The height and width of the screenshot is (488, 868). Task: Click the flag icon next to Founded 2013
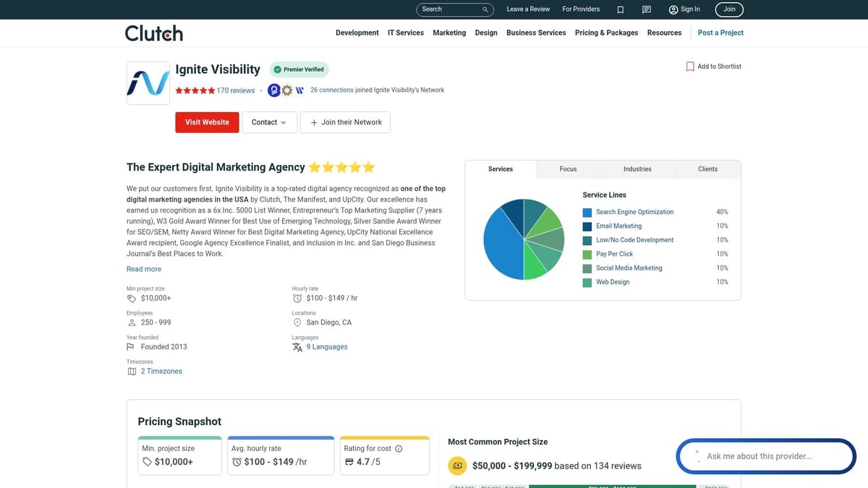pos(131,346)
